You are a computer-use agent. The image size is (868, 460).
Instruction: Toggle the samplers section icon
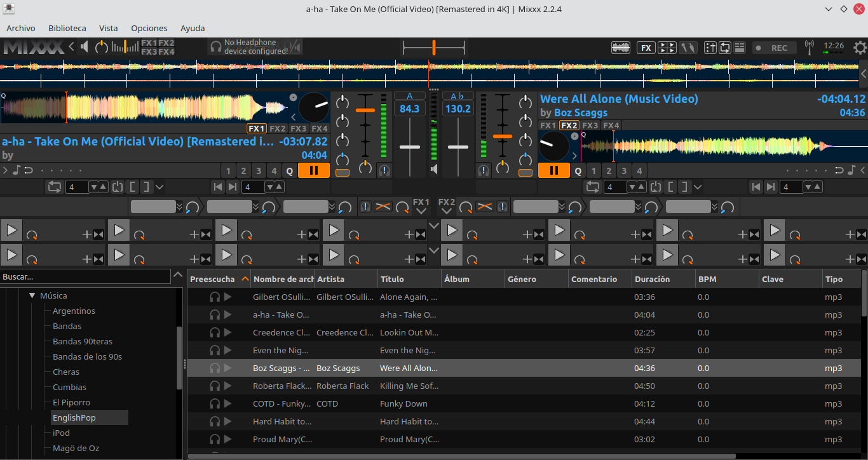click(667, 48)
